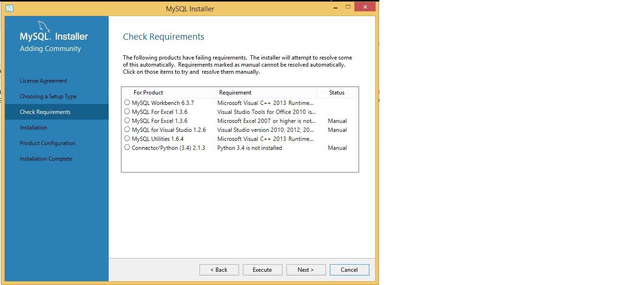The image size is (644, 285).
Task: Select MySQL For Excel Microsoft Excel 2007 radio
Action: click(127, 121)
